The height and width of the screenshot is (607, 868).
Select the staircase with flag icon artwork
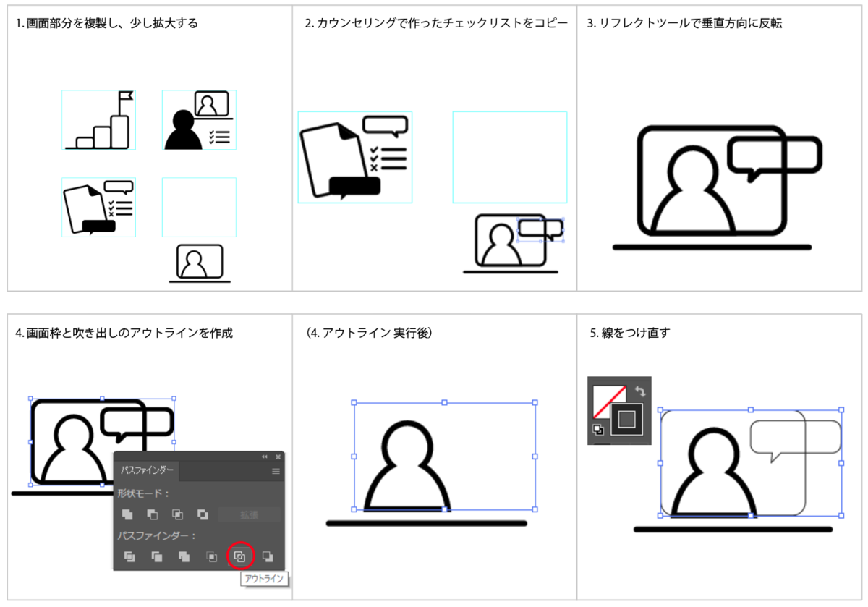pos(99,120)
